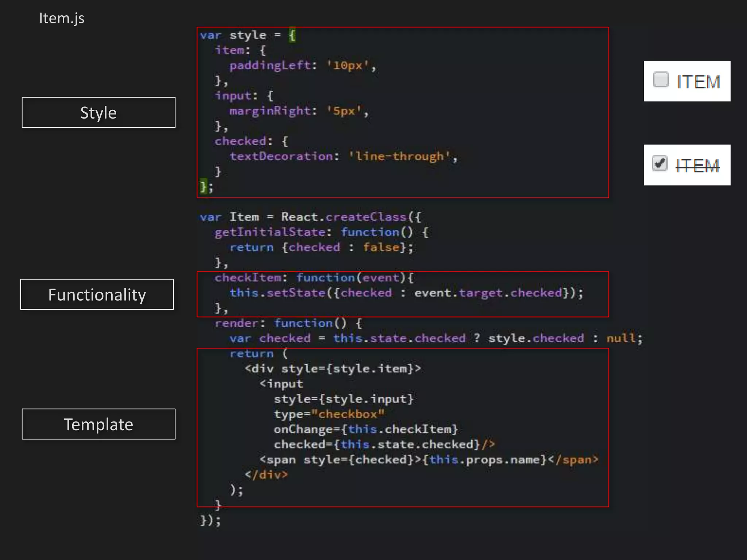747x560 pixels.
Task: Check the unchecked ITEM checkbox
Action: pyautogui.click(x=661, y=79)
